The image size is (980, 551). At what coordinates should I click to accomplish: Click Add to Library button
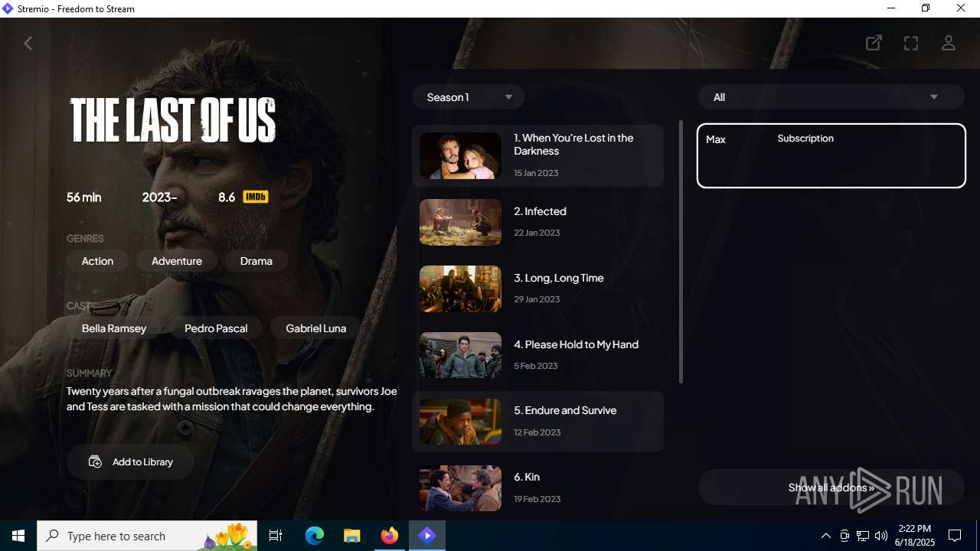[x=130, y=462]
